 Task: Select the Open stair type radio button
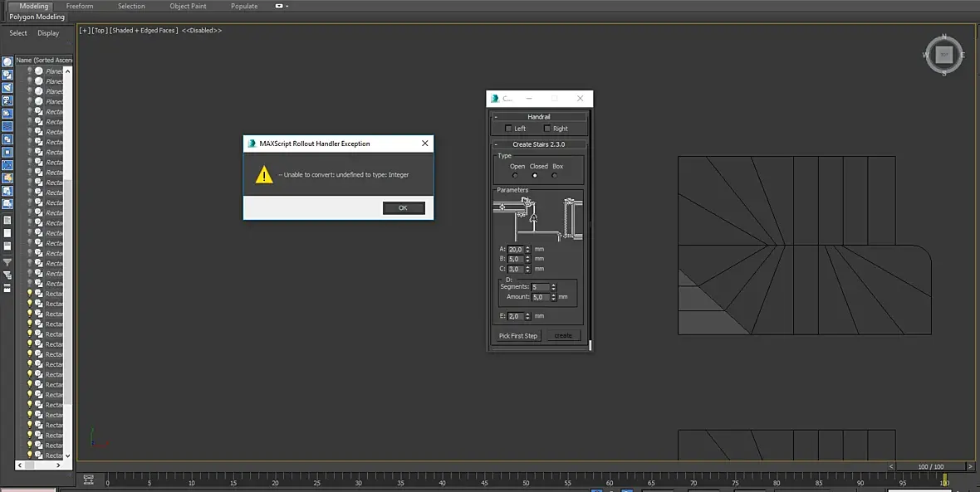tap(515, 175)
